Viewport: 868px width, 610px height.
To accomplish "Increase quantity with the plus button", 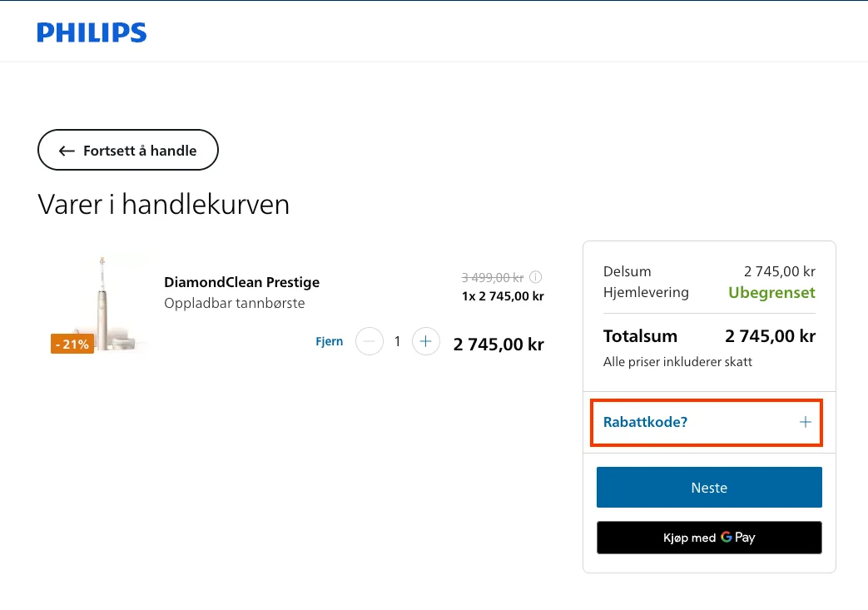I will pos(426,341).
